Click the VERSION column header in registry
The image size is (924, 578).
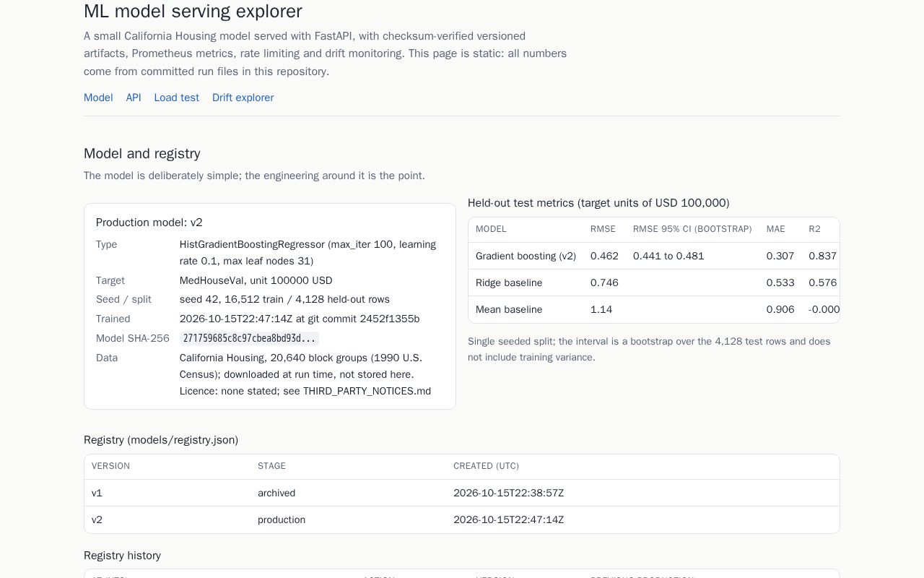click(110, 466)
